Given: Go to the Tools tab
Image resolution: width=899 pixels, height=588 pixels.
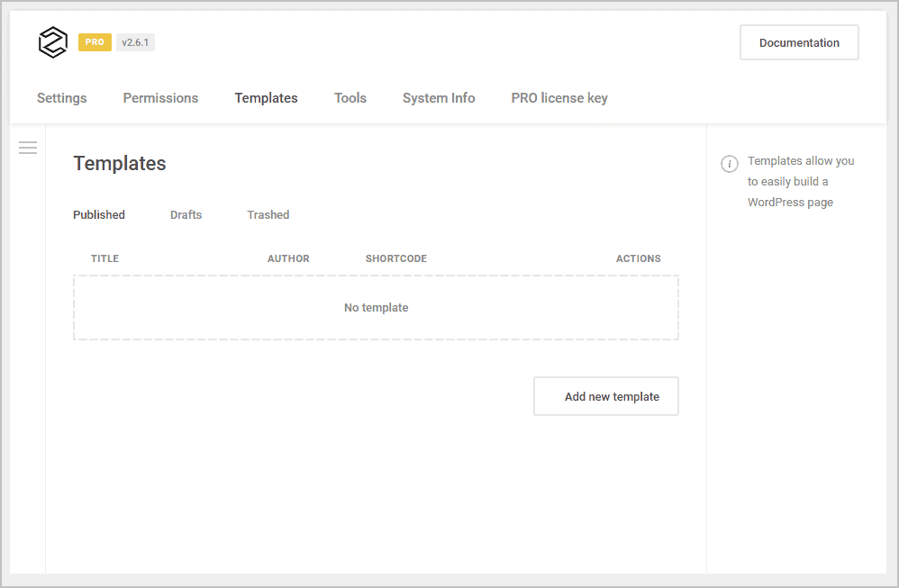Looking at the screenshot, I should point(350,97).
